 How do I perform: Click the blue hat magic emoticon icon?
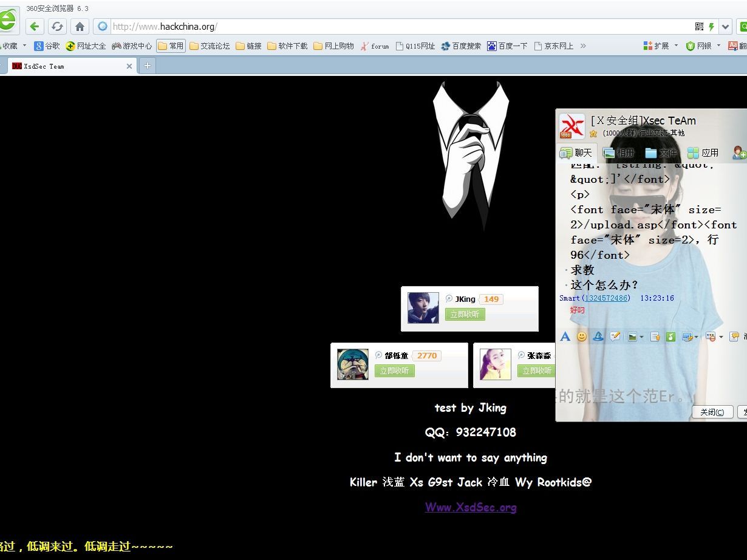598,336
